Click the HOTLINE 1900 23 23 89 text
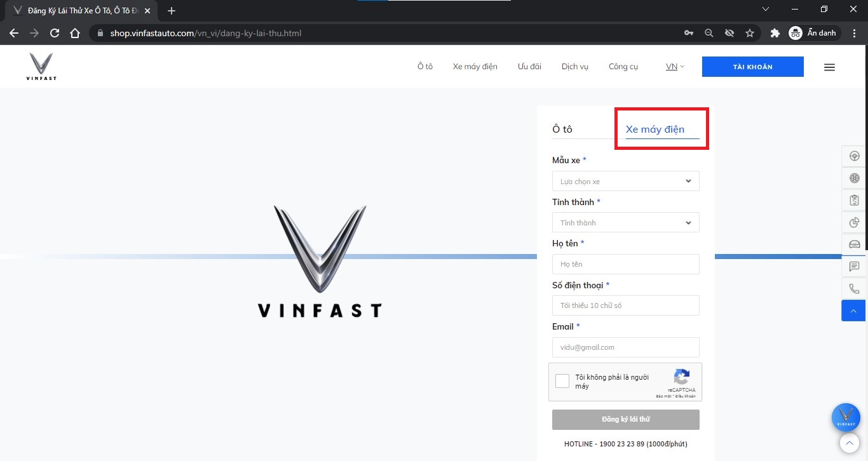Image resolution: width=868 pixels, height=461 pixels. coord(626,444)
